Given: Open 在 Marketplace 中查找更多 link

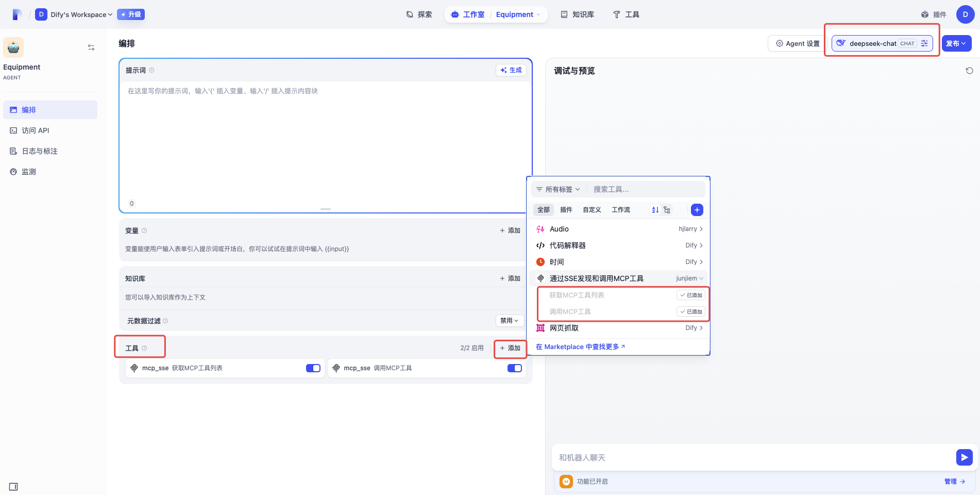Looking at the screenshot, I should coord(580,347).
